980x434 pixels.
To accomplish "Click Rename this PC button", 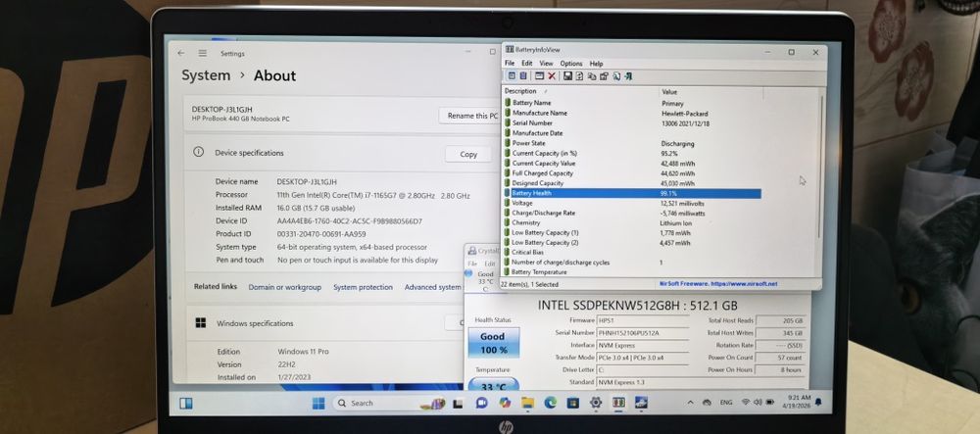I will pyautogui.click(x=472, y=116).
